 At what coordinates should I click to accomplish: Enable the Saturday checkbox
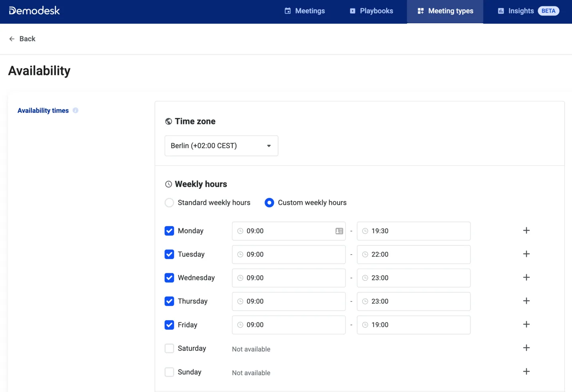tap(169, 348)
